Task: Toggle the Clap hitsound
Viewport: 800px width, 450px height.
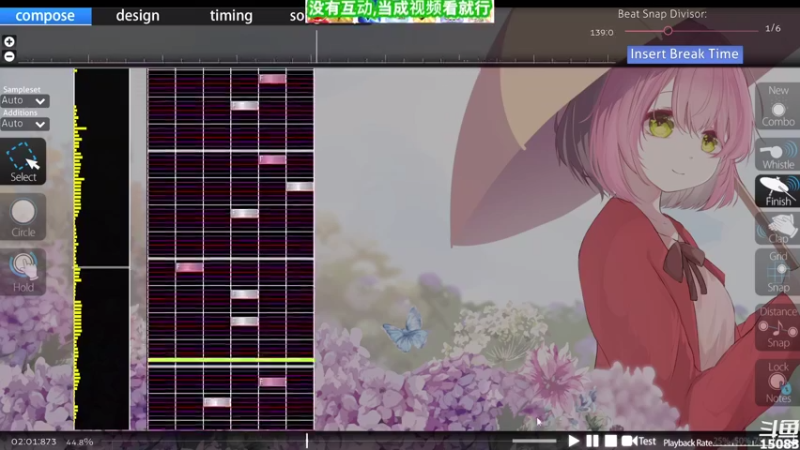Action: point(778,228)
